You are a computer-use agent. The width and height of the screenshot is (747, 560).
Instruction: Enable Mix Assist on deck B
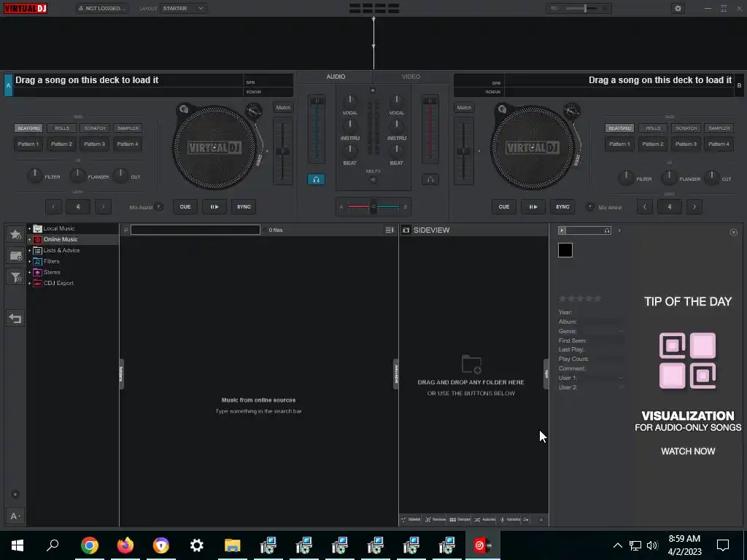point(589,206)
